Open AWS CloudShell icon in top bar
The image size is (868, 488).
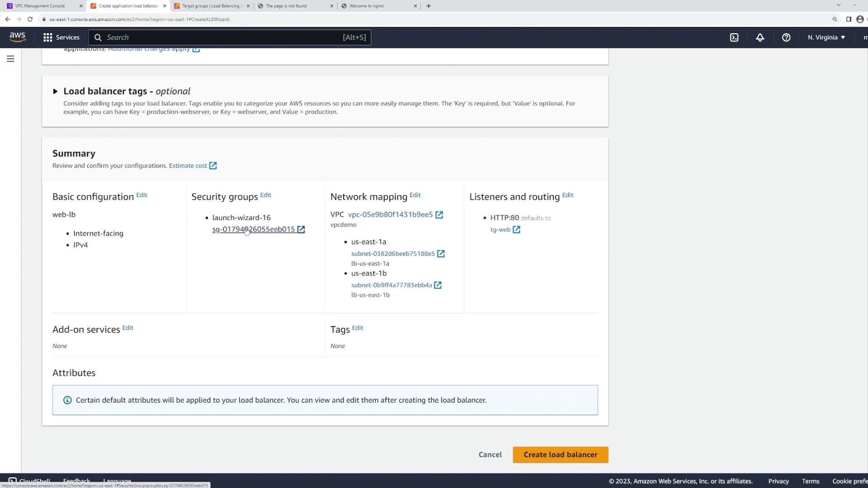point(734,38)
